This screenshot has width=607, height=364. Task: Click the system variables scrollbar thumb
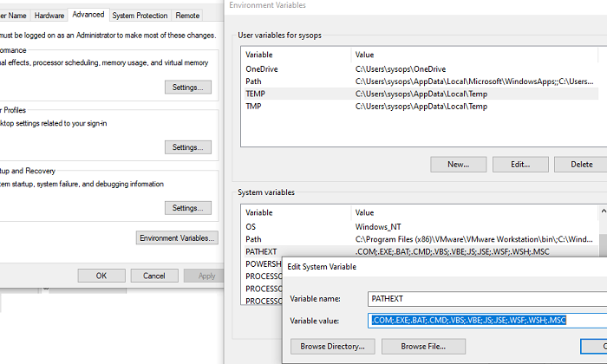click(604, 245)
